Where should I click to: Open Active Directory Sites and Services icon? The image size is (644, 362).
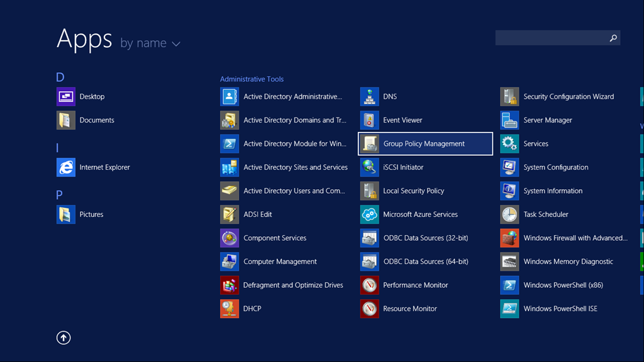229,167
